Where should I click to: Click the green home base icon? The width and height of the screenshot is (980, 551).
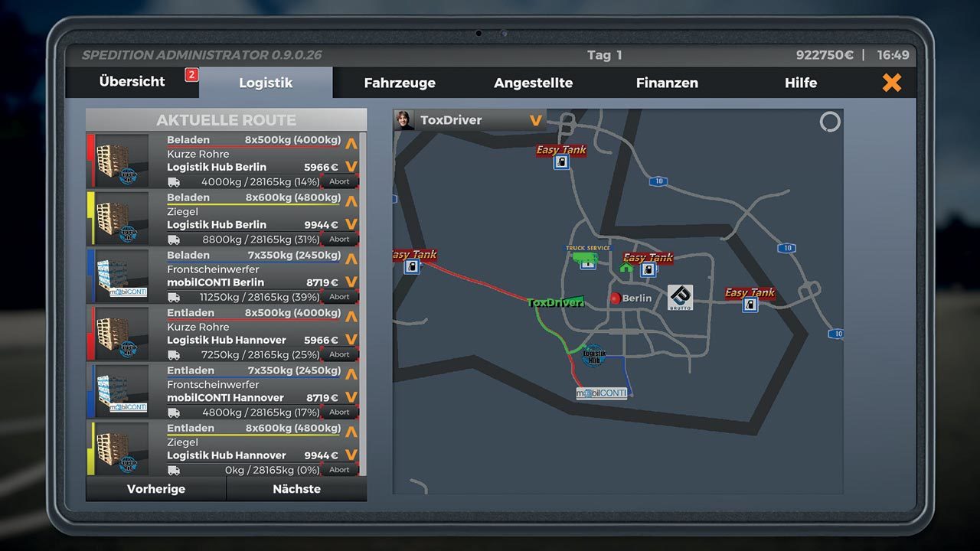click(x=626, y=268)
